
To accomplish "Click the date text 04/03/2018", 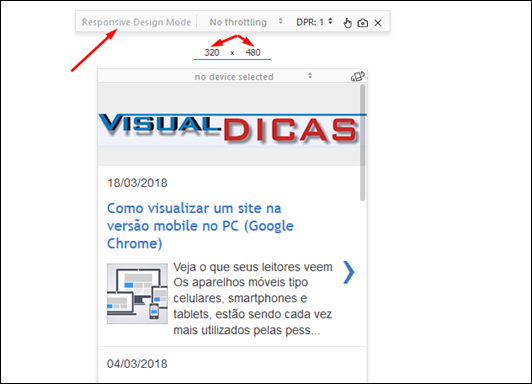I will (137, 364).
